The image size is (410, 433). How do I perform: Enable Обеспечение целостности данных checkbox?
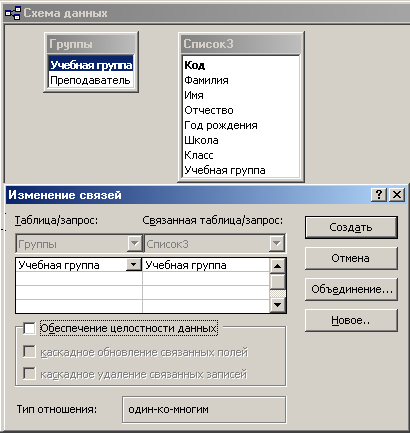click(x=29, y=328)
